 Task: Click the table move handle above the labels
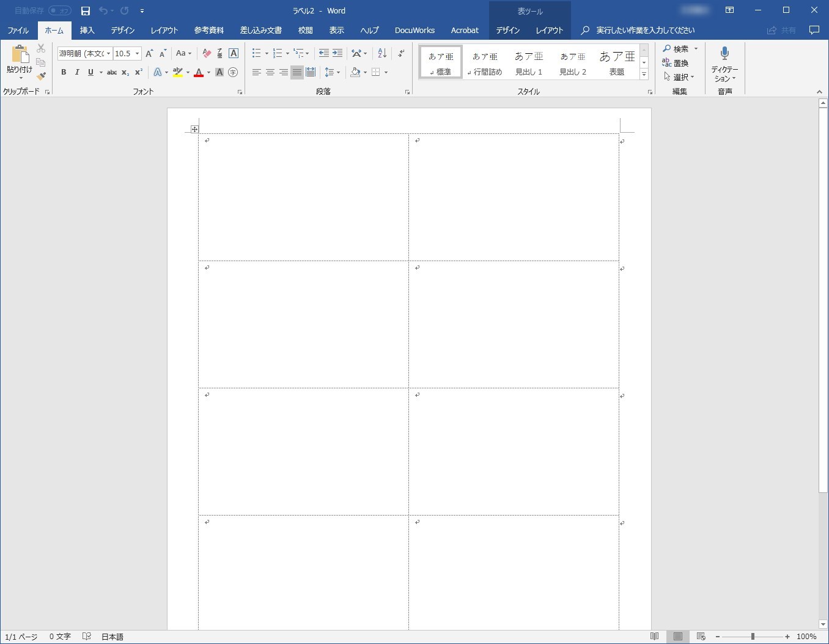[194, 129]
